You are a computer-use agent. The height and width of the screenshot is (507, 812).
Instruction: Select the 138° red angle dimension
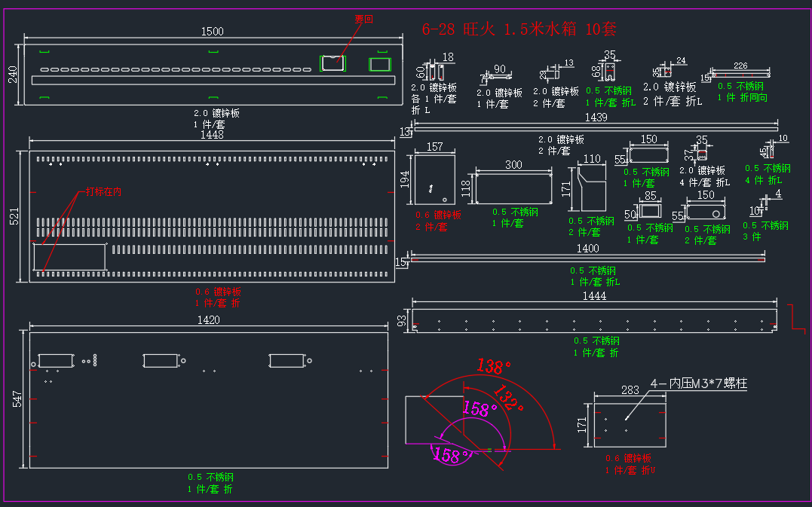(492, 366)
